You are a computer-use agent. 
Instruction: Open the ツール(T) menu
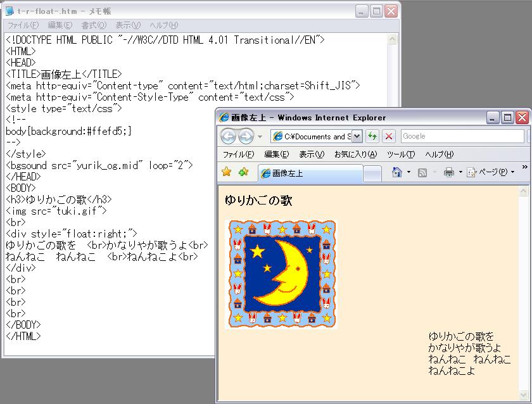(401, 155)
